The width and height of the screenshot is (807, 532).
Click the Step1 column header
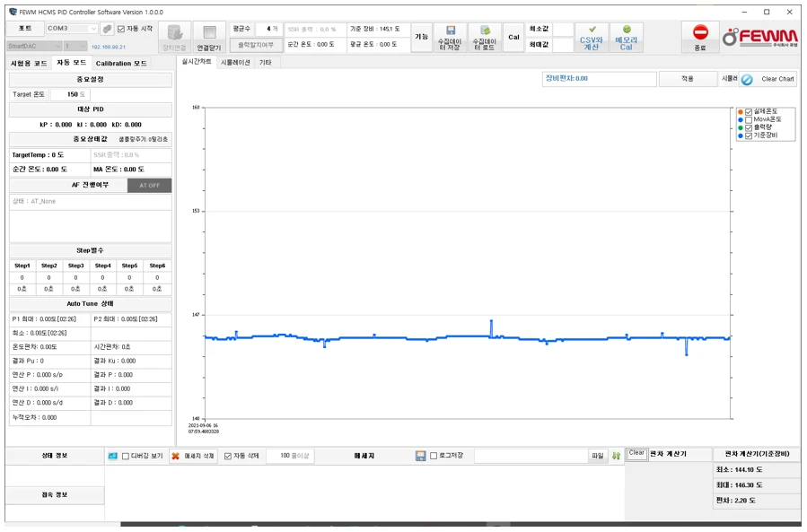22,266
